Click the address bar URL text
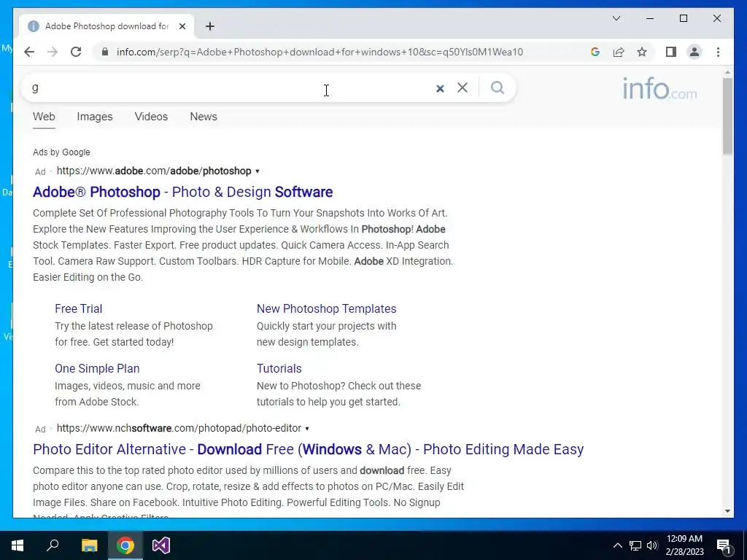The width and height of the screenshot is (747, 560). (320, 52)
